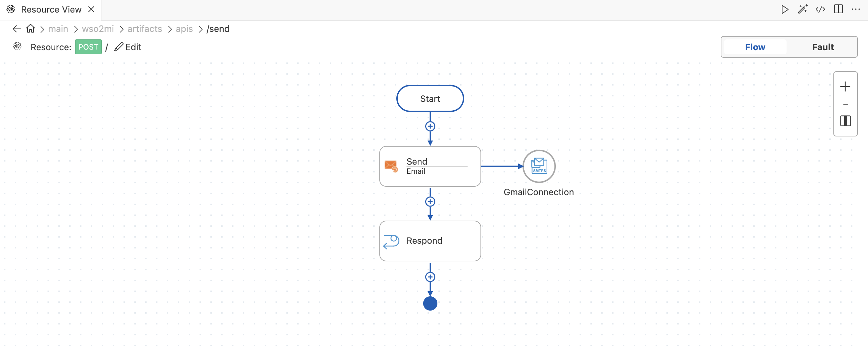Open the artifacts breadcrumb
This screenshot has width=868, height=353.
145,29
